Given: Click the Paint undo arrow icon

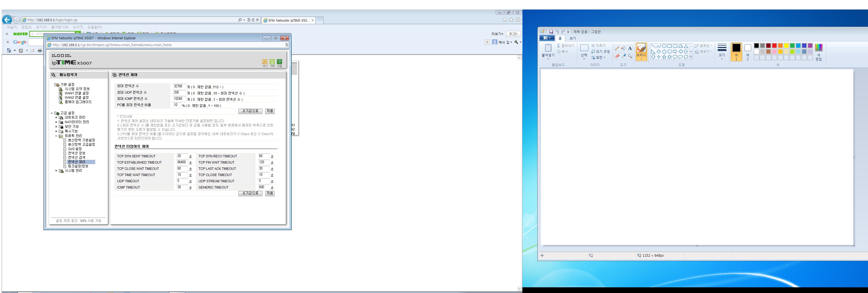Looking at the screenshot, I should point(557,32).
